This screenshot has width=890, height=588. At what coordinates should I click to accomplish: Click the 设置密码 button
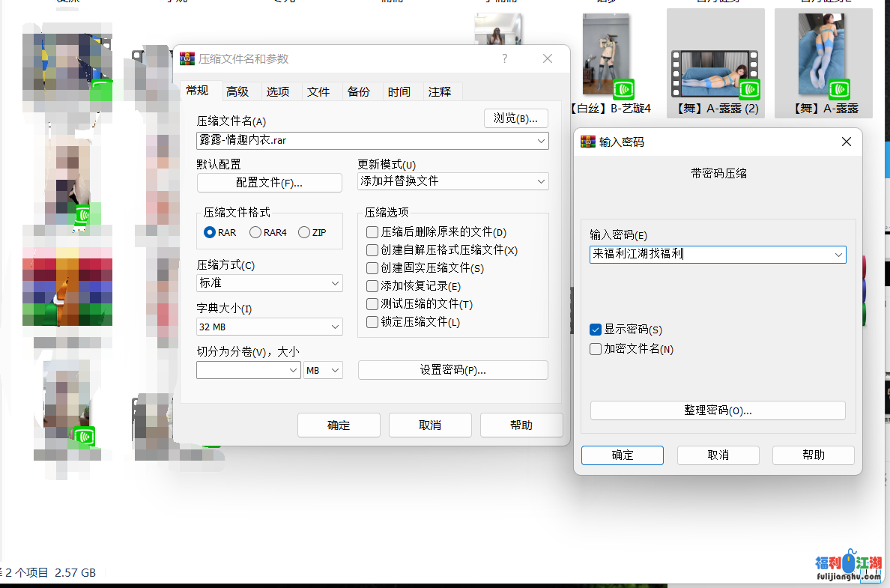pyautogui.click(x=452, y=370)
